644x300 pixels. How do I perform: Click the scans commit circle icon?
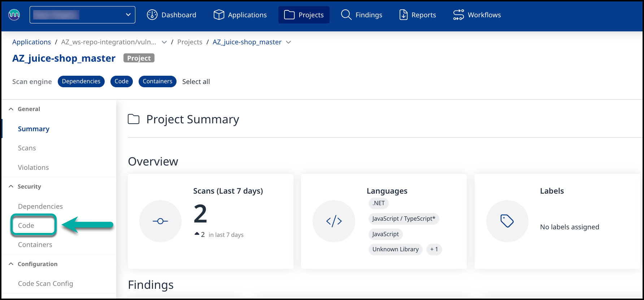(160, 221)
